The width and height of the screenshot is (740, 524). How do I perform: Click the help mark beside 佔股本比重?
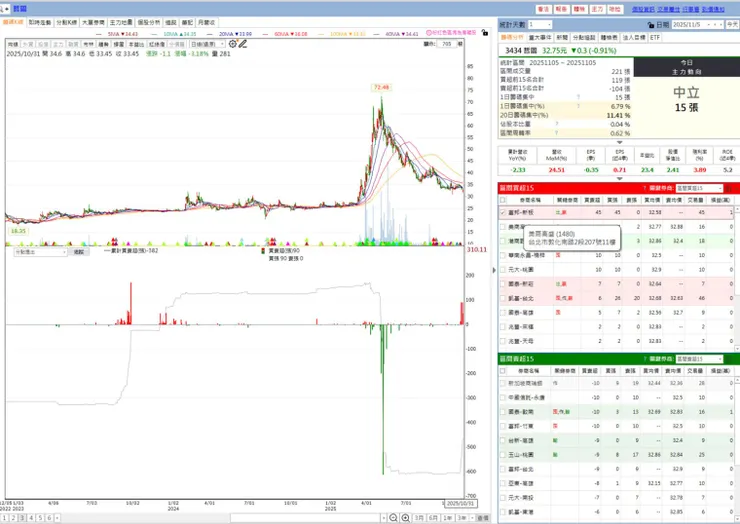click(x=556, y=124)
